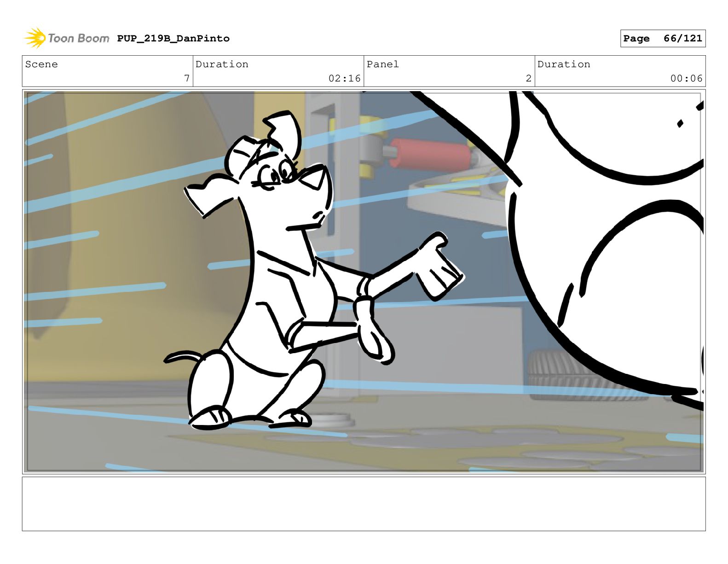Select the storyboard panel drawing thumbnail

point(364,282)
